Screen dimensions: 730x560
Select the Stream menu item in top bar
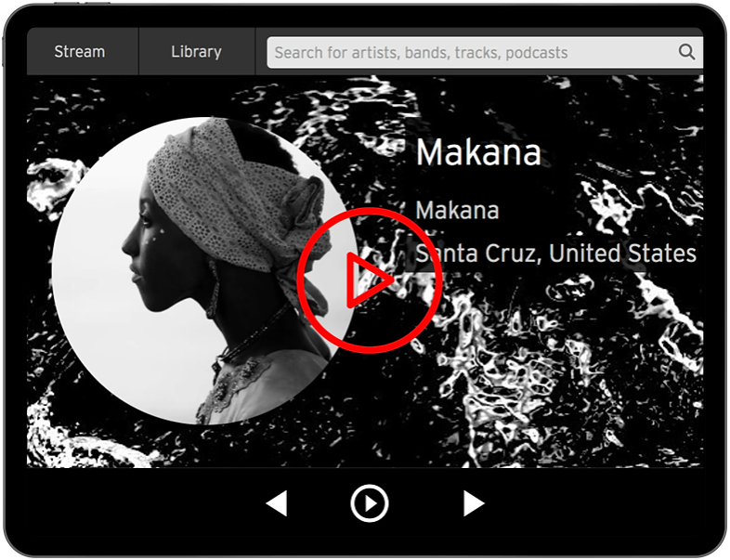tap(80, 52)
